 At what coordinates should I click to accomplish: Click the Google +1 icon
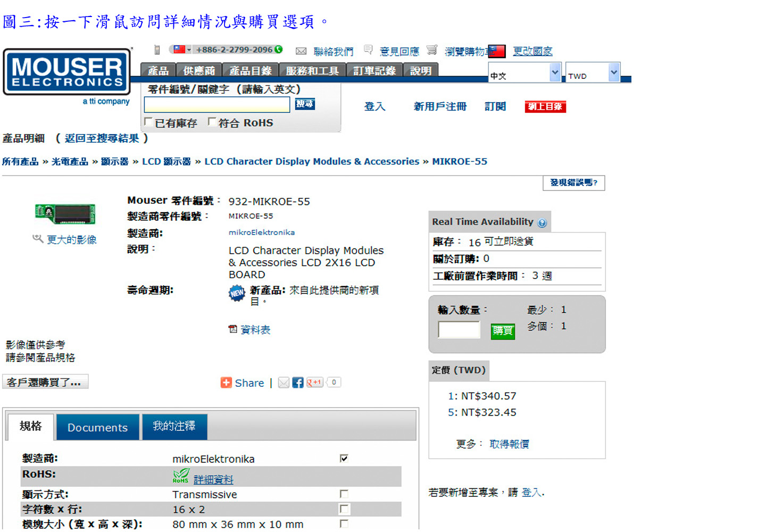click(315, 383)
